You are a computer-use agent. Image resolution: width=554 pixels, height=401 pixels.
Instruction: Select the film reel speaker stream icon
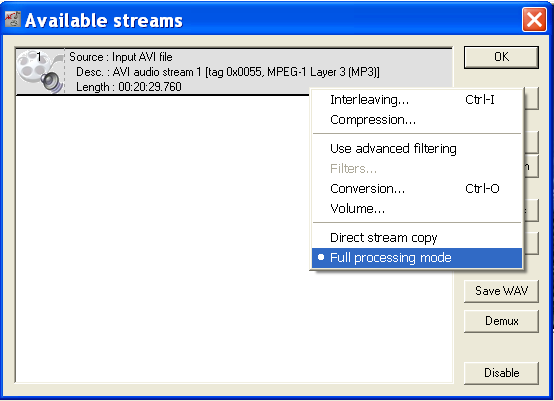point(40,72)
